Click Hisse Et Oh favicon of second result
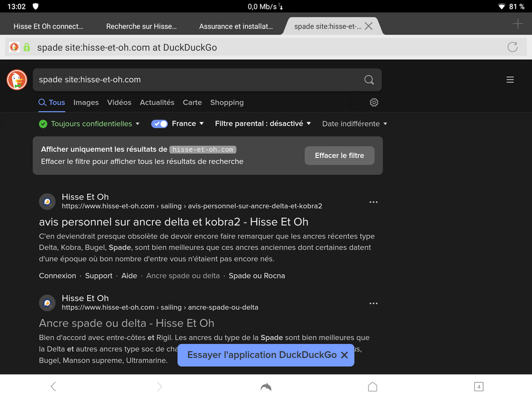The height and width of the screenshot is (399, 532). point(47,303)
